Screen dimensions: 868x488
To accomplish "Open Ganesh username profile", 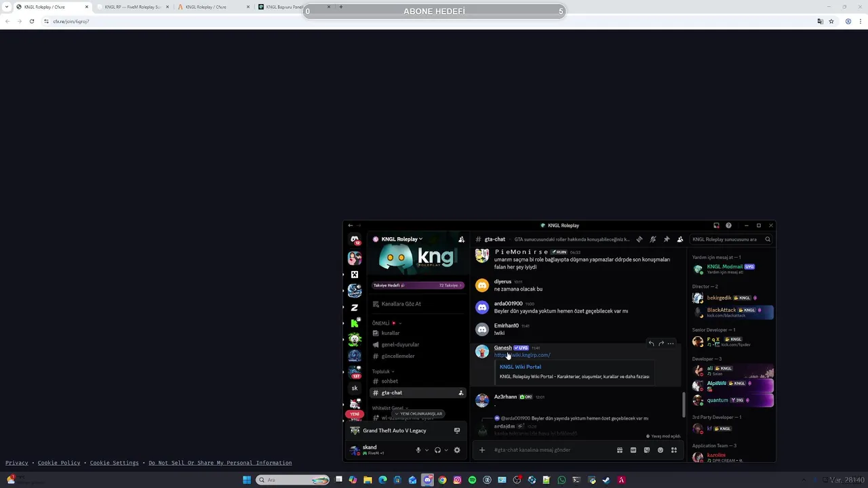I will 502,348.
